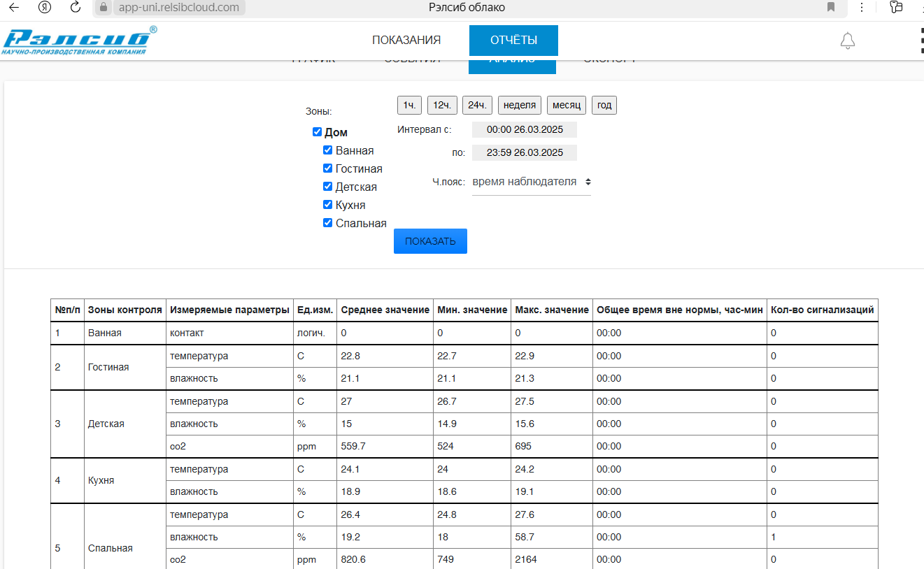Select the 24ч. interval button
The width and height of the screenshot is (924, 569).
point(477,106)
